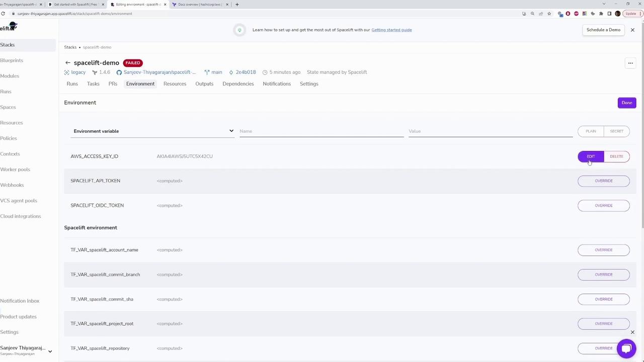Open Policies in the sidebar

coord(9,138)
